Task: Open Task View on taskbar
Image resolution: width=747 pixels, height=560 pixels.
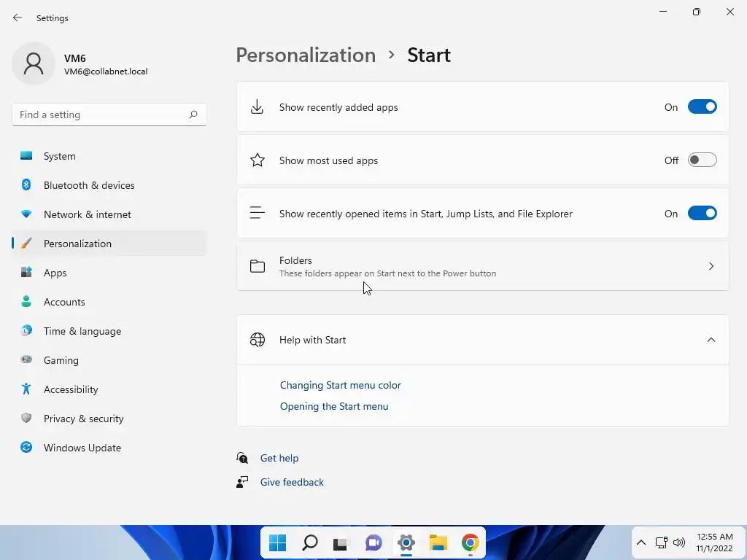Action: tap(340, 542)
